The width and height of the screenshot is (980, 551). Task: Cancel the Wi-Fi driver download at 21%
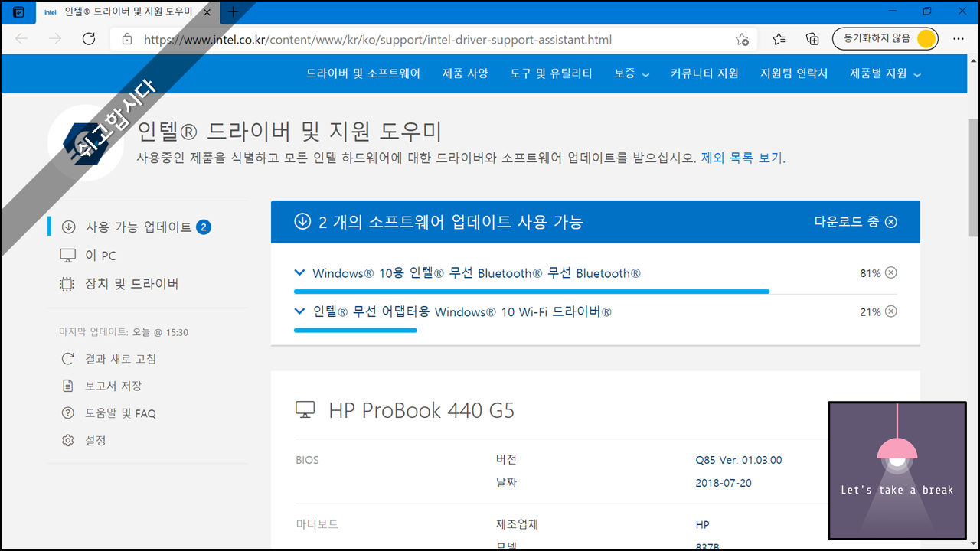coord(891,311)
